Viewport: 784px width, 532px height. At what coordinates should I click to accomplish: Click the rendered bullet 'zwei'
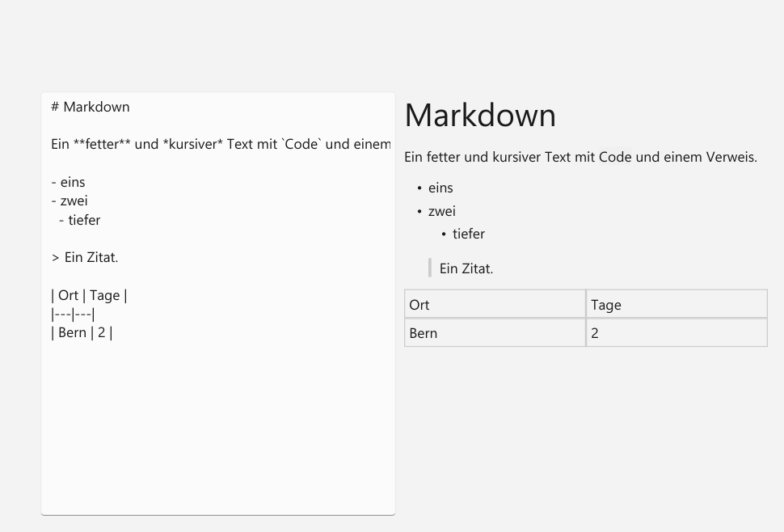point(442,212)
